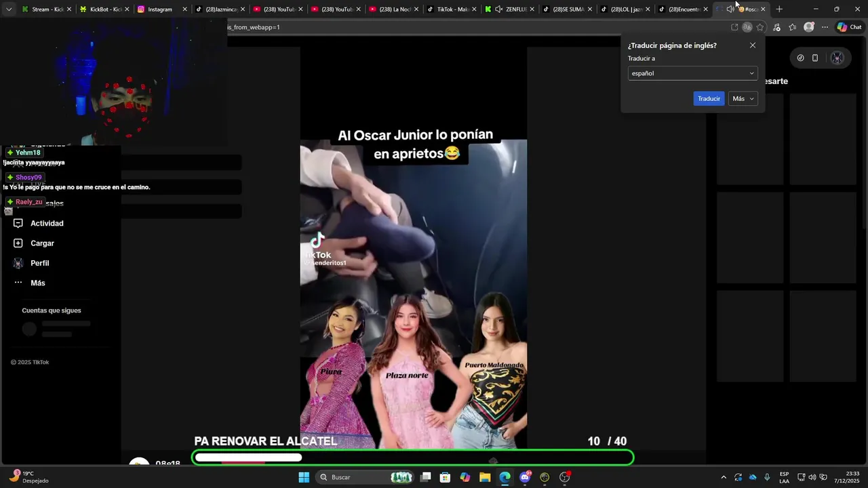Screen dimensions: 868x488
Task: Click the TikTok video player
Action: (x=414, y=248)
